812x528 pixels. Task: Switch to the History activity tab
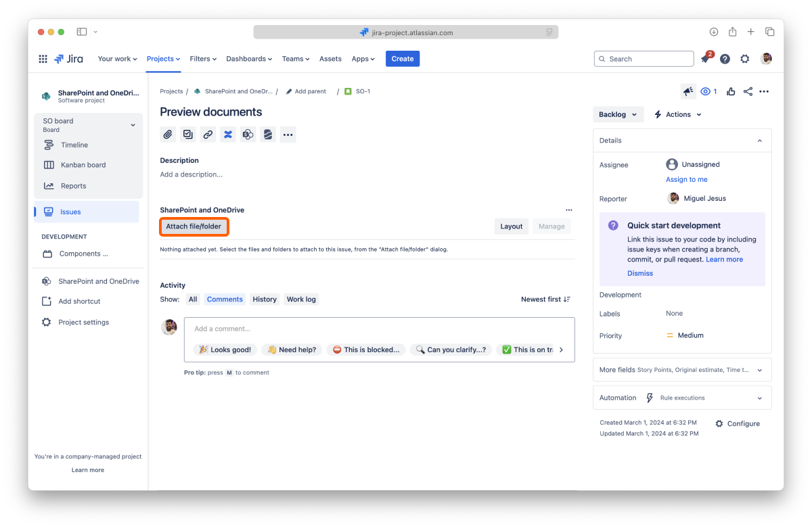[x=265, y=299]
